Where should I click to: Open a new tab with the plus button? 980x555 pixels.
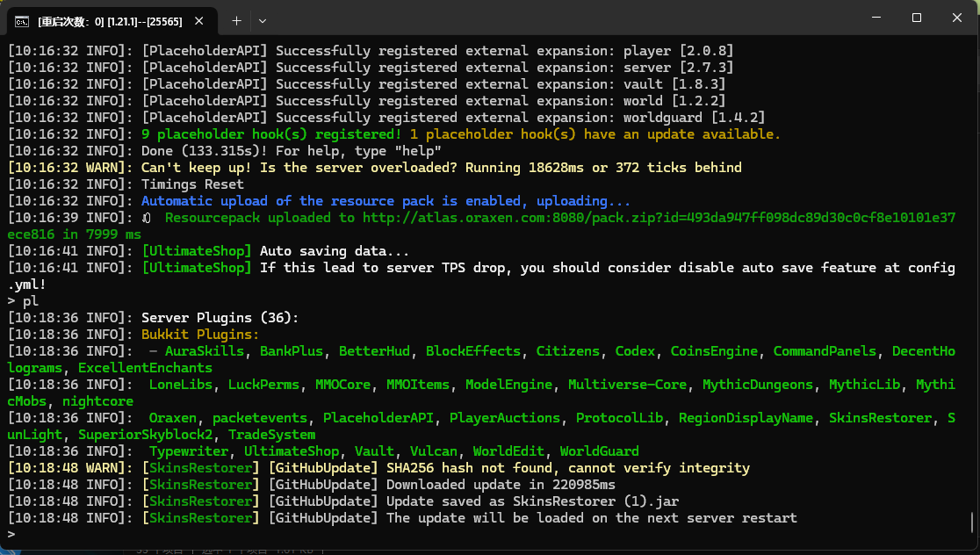point(236,19)
